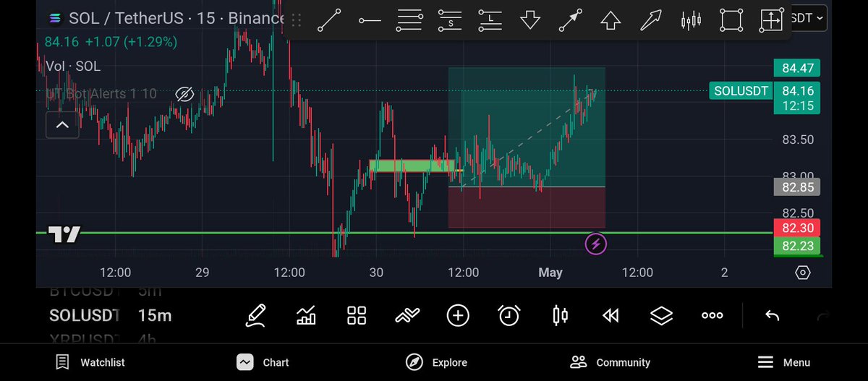Image resolution: width=868 pixels, height=381 pixels.
Task: Click the May date label on time axis
Action: [550, 273]
